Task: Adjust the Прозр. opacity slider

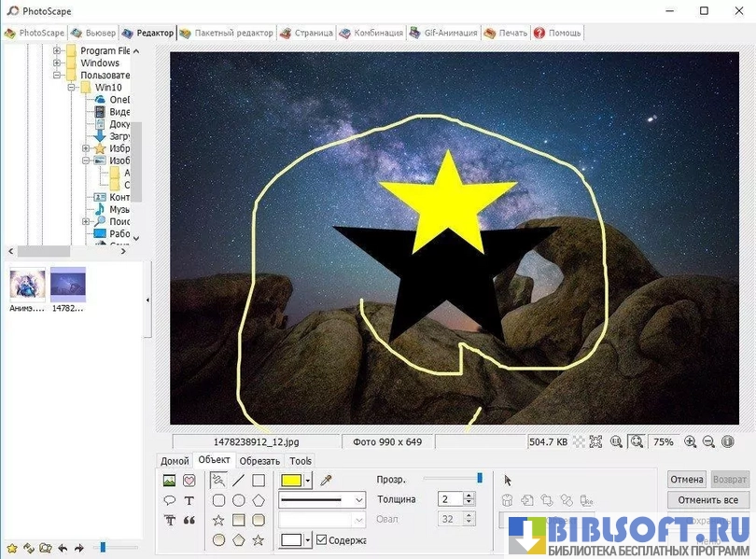Action: click(x=480, y=478)
